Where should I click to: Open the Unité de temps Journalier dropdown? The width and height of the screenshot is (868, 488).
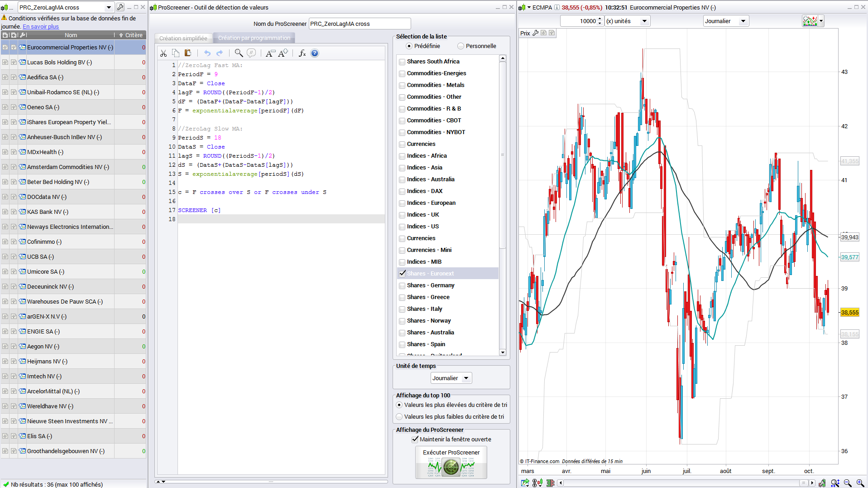pyautogui.click(x=466, y=378)
